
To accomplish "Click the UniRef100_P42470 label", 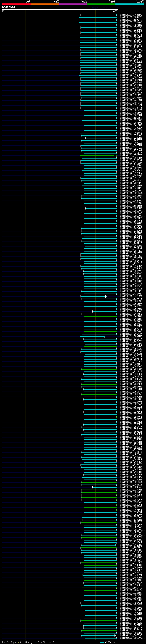I will click(131, 342).
